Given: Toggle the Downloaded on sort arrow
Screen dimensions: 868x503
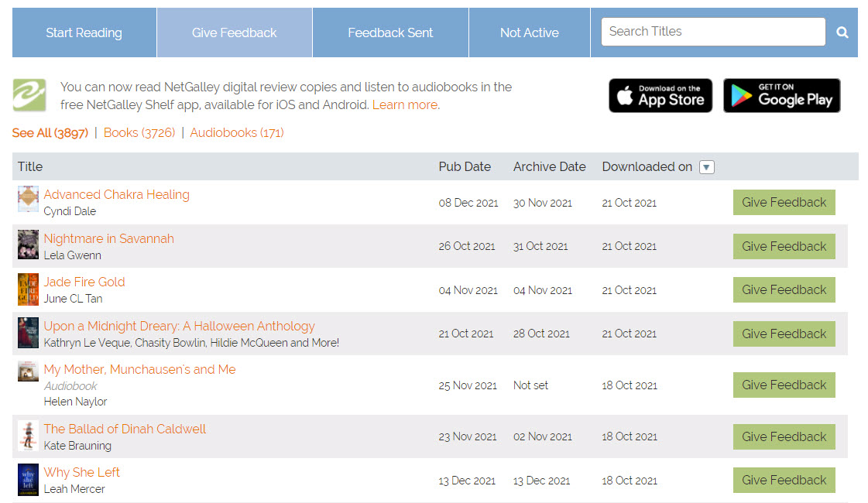Looking at the screenshot, I should [706, 167].
